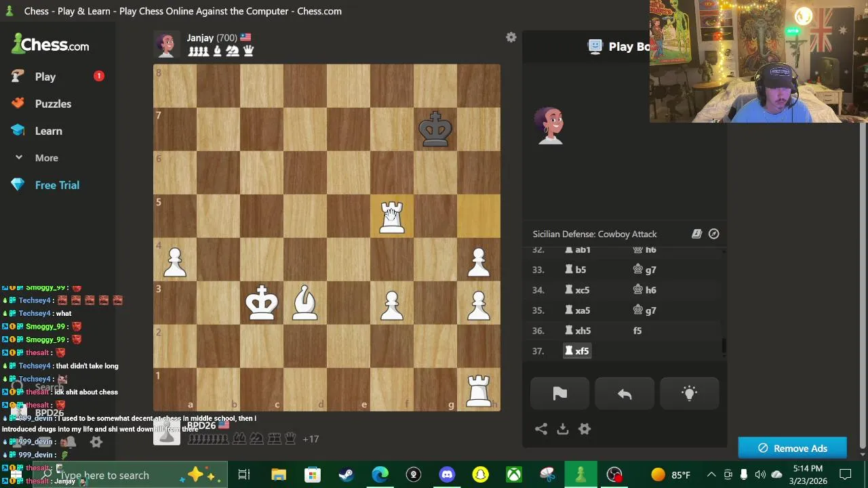This screenshot has width=868, height=488.
Task: Click the hint lightbulb button
Action: tap(689, 394)
